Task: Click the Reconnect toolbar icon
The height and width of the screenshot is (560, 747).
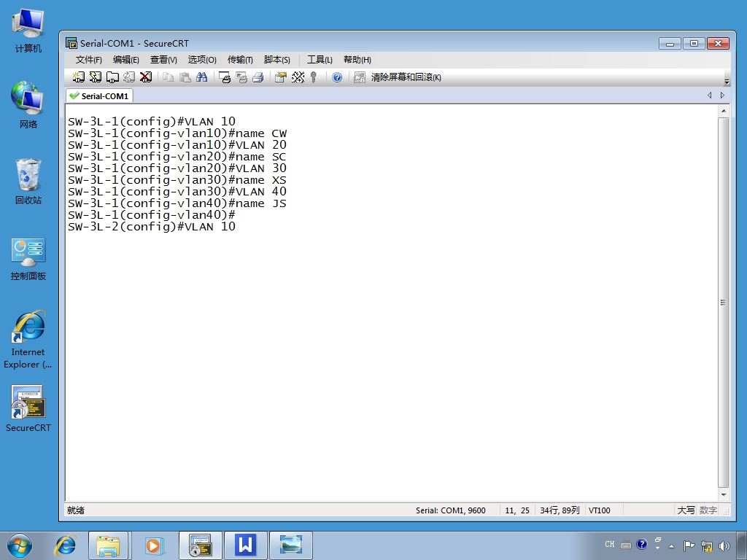Action: coord(128,77)
